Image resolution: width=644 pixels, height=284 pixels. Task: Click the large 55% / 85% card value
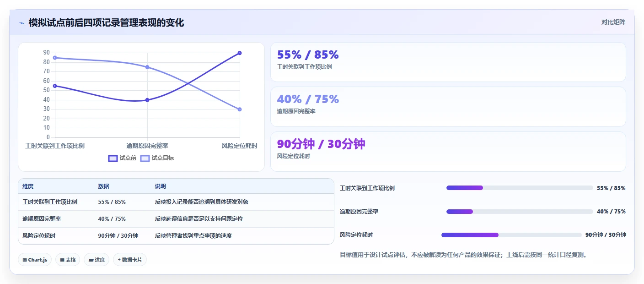(x=308, y=55)
